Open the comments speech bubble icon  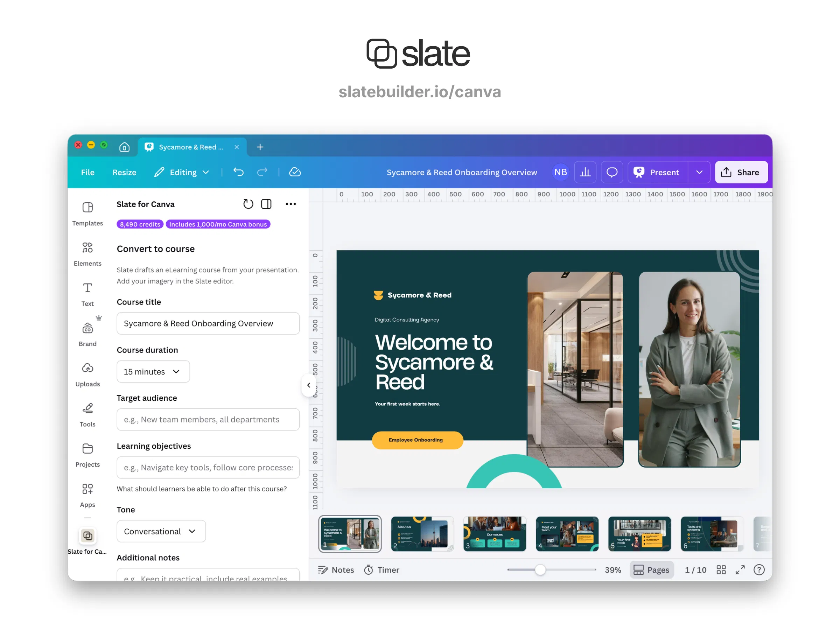pos(612,173)
